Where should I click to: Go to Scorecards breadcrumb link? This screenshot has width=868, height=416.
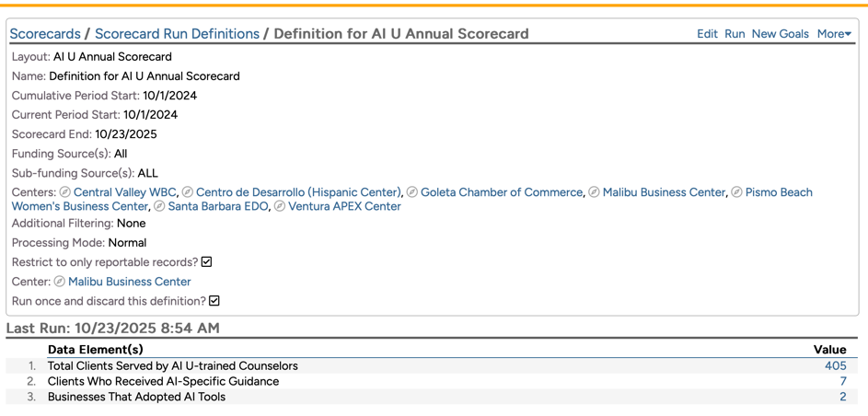click(x=45, y=34)
